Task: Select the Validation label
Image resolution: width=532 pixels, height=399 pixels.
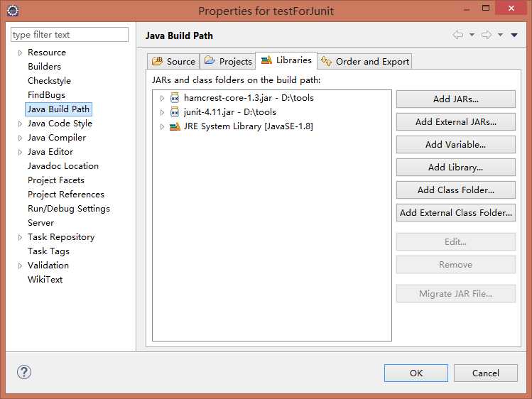Action: click(x=48, y=266)
